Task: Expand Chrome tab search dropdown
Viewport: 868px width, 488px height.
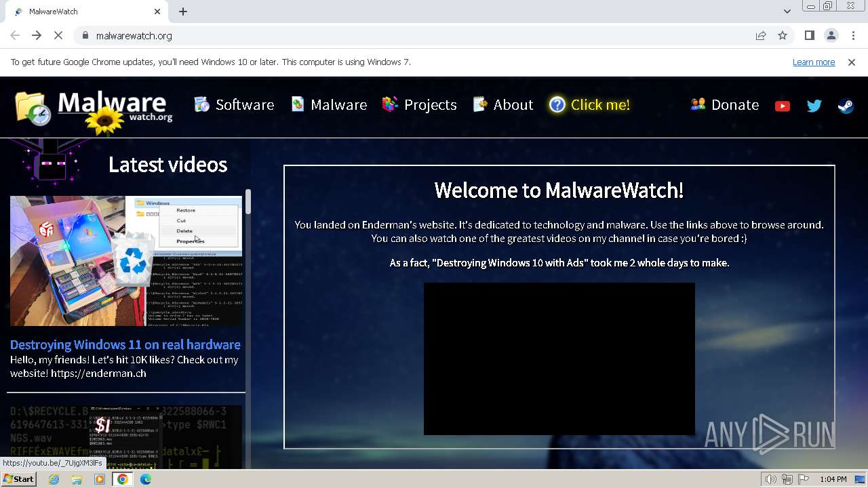Action: click(787, 12)
